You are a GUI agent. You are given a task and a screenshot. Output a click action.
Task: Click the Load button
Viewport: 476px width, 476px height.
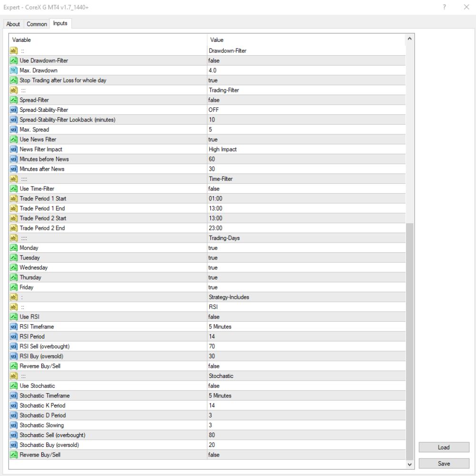444,447
